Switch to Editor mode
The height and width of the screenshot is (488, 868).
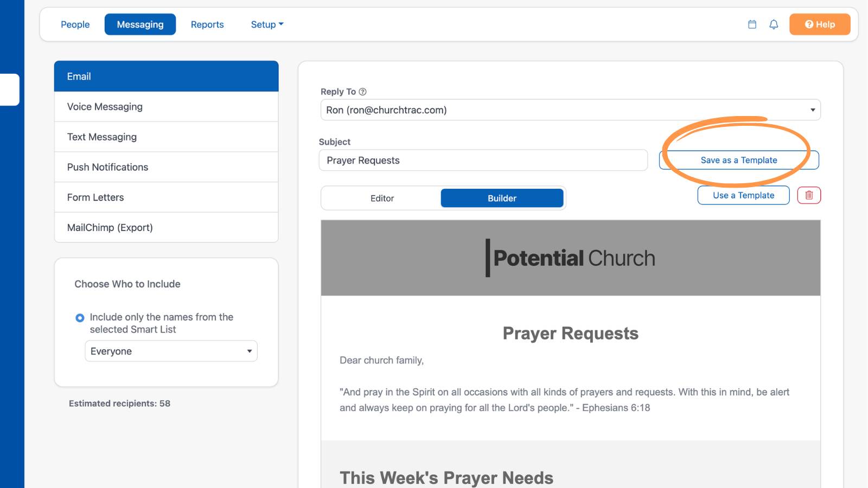coord(382,198)
